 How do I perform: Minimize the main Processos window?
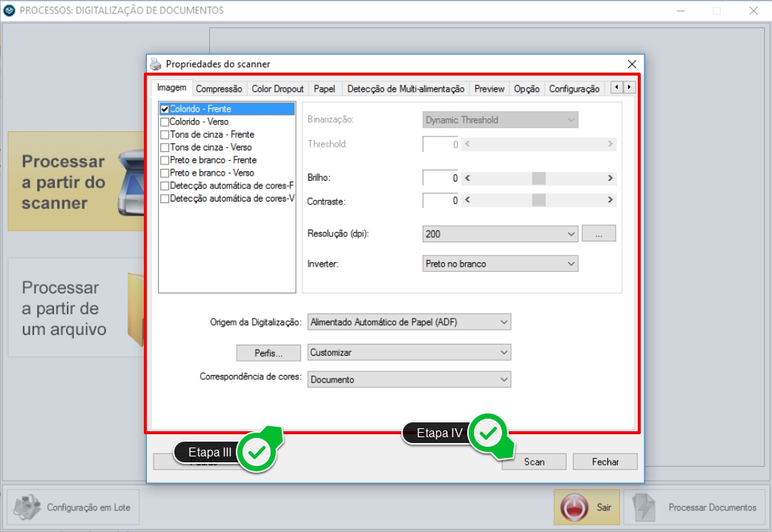tap(681, 10)
